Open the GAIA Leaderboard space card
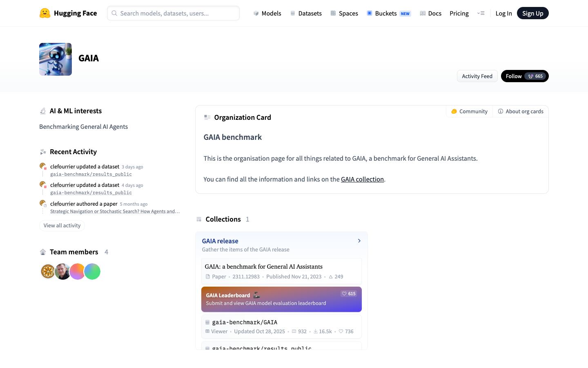 [x=281, y=299]
